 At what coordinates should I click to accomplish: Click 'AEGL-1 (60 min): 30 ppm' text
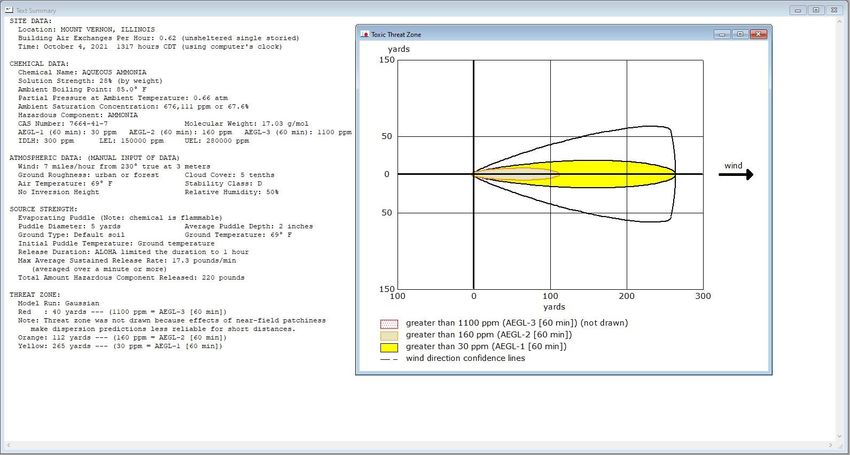coord(69,132)
